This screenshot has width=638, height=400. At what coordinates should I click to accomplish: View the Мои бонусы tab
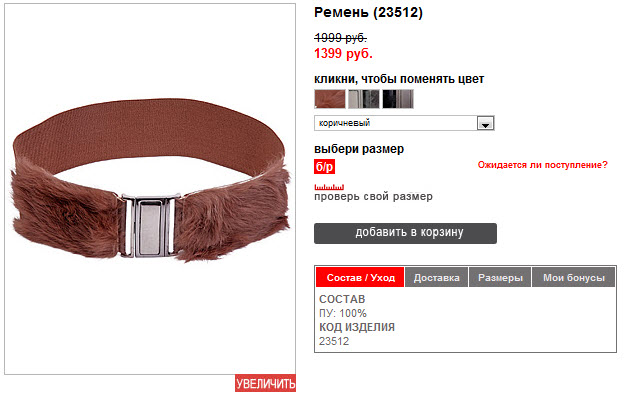574,278
